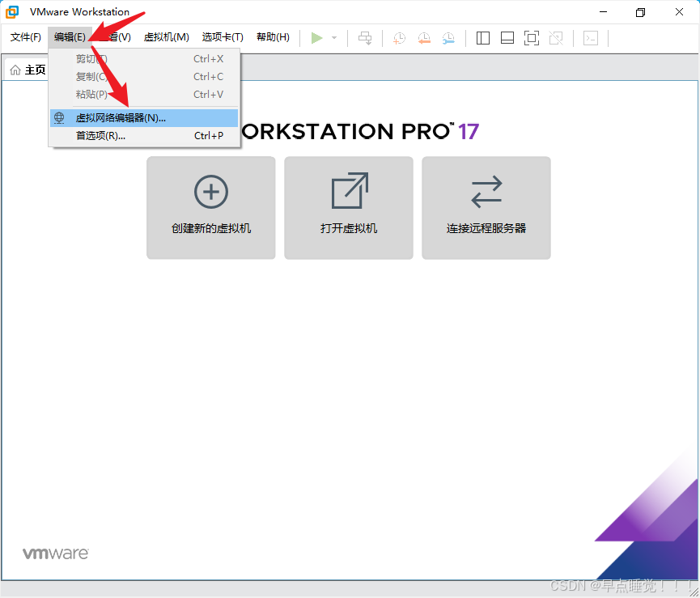Open the 帮助(H) menu
The width and height of the screenshot is (700, 598).
click(273, 37)
